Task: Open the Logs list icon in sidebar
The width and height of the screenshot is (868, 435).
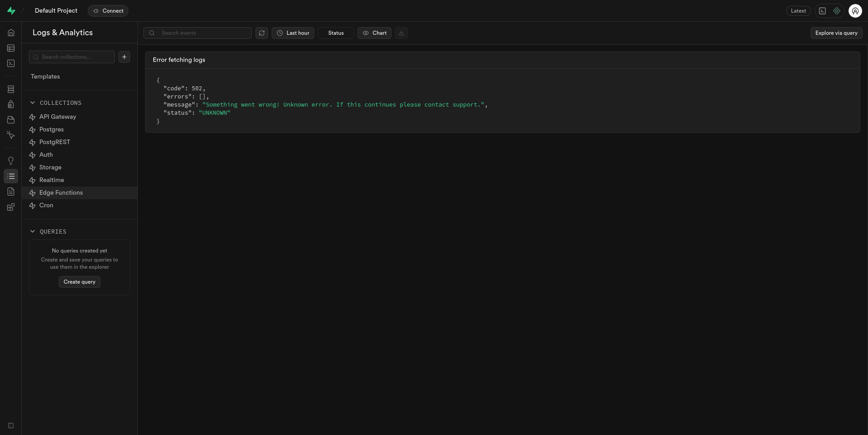Action: (x=11, y=176)
